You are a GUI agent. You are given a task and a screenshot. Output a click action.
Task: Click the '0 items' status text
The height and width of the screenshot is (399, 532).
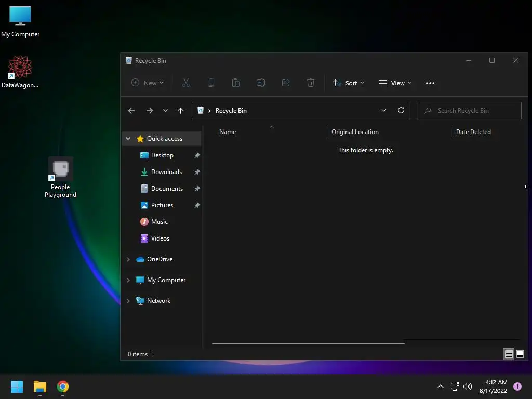[x=137, y=354]
